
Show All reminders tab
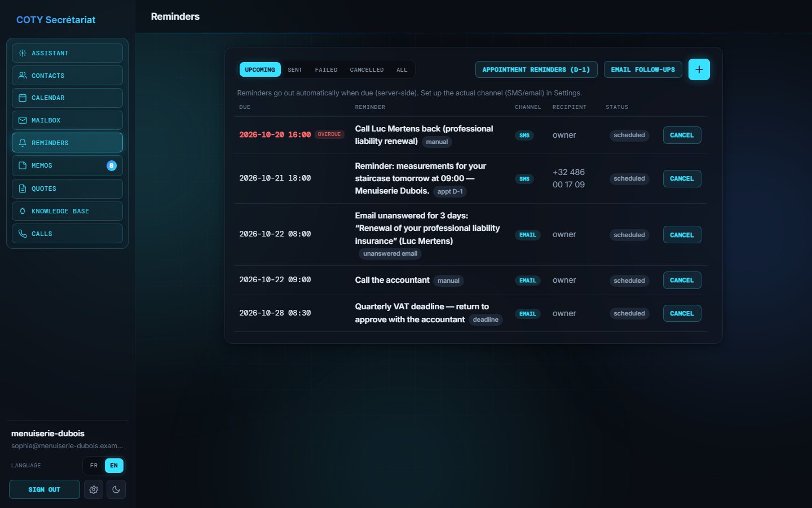tap(401, 69)
